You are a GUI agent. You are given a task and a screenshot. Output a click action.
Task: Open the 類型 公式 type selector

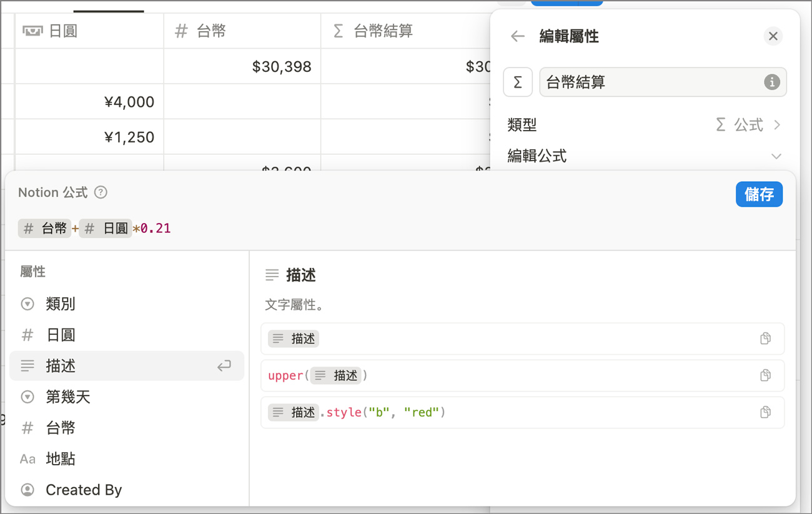click(x=748, y=125)
